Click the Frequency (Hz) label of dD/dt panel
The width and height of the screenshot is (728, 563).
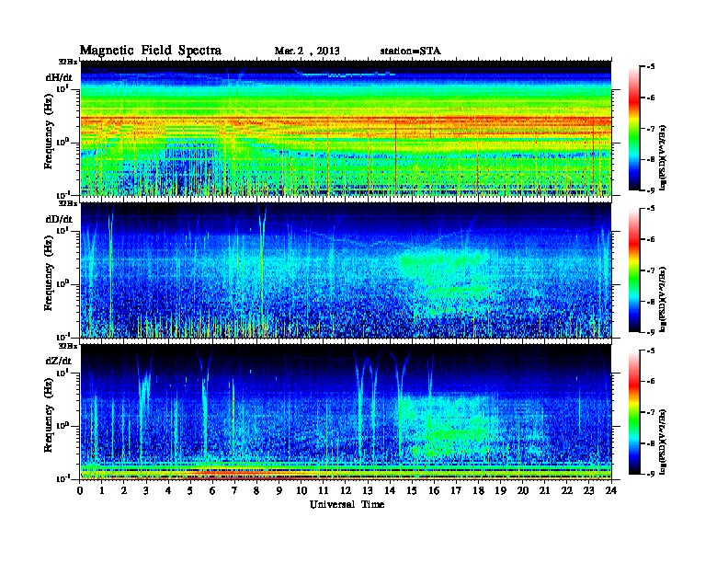tap(49, 273)
